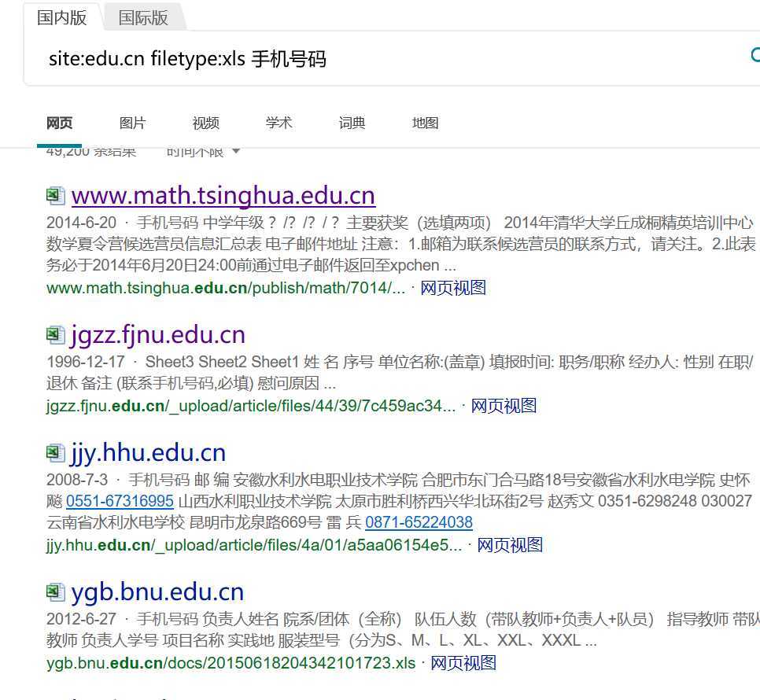The image size is (760, 700).
Task: Click the date 2014-6-20 in first result
Action: [x=82, y=223]
